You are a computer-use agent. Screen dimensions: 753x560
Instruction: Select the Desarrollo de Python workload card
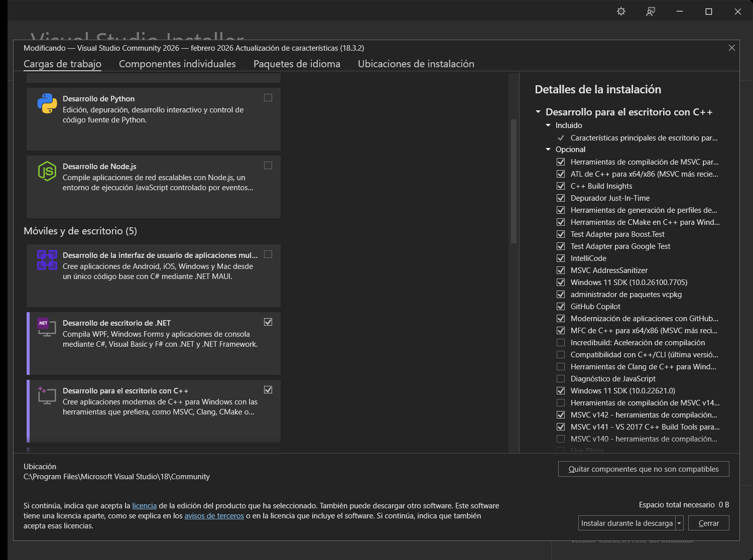click(154, 119)
